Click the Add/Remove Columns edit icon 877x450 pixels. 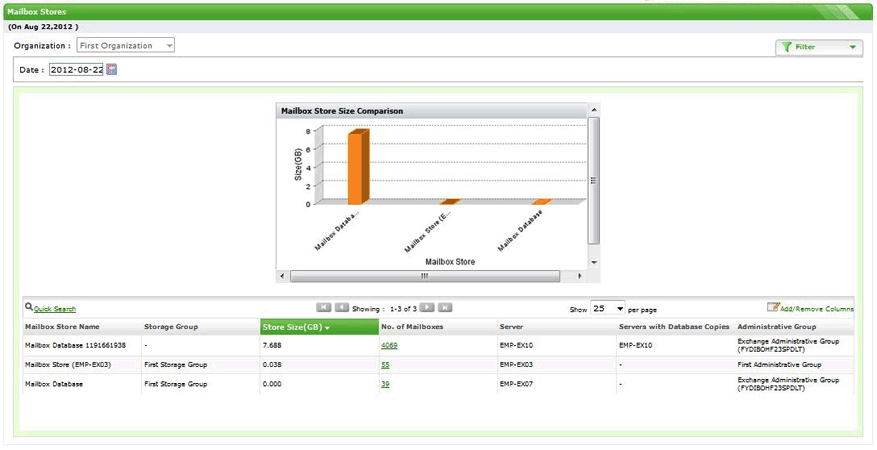773,307
